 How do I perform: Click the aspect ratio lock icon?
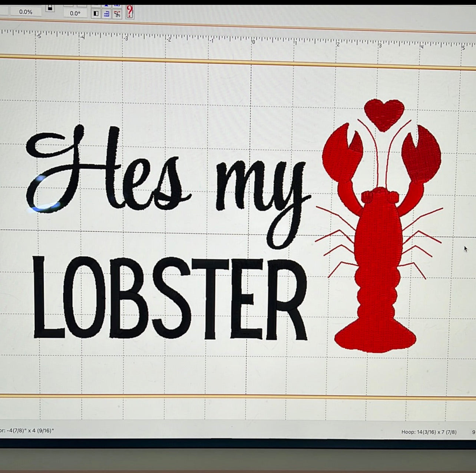(x=50, y=8)
